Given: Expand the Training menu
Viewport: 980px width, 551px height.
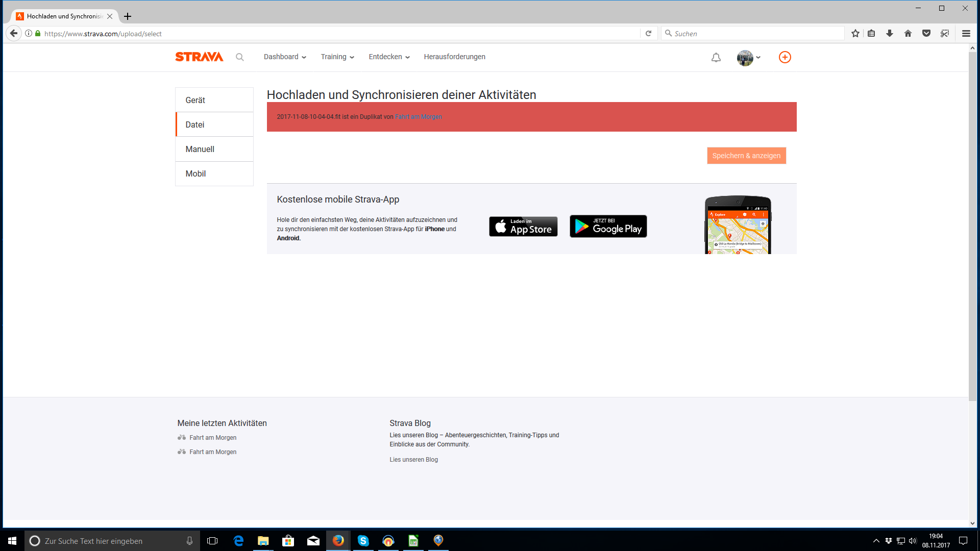Looking at the screenshot, I should [337, 57].
